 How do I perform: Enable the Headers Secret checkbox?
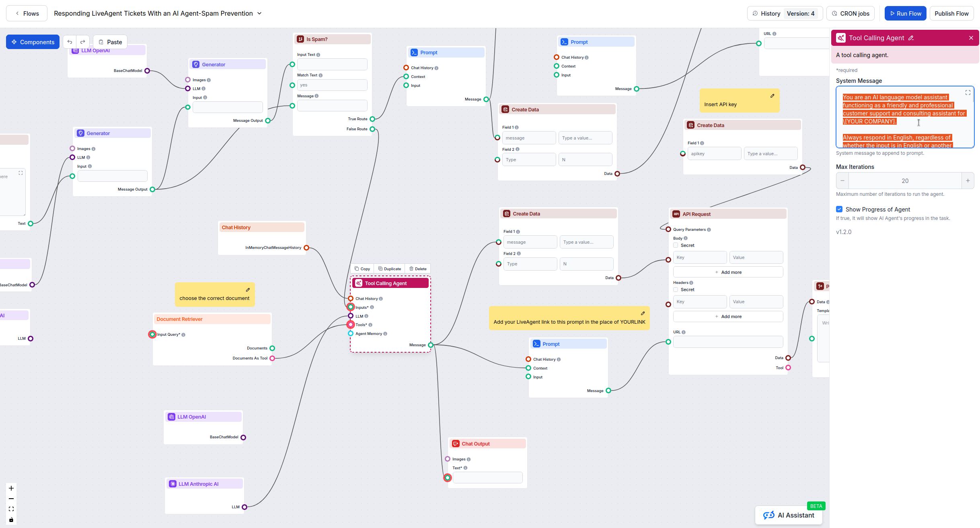click(676, 290)
